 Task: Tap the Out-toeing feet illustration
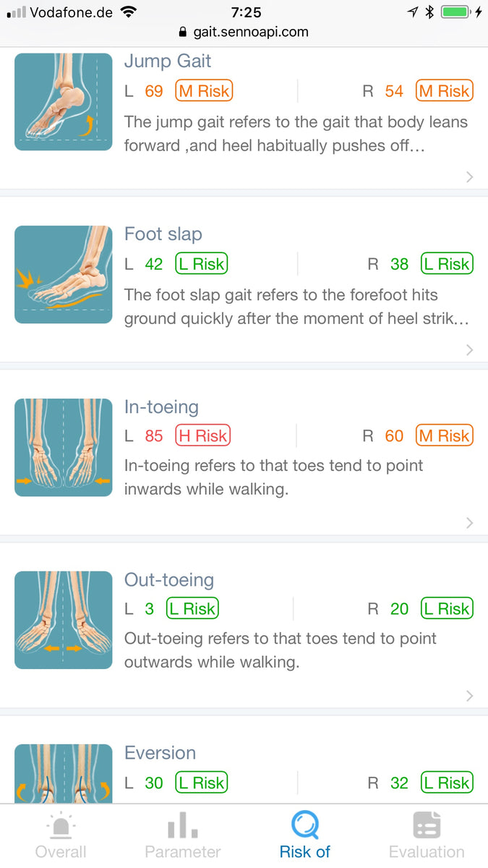64,620
